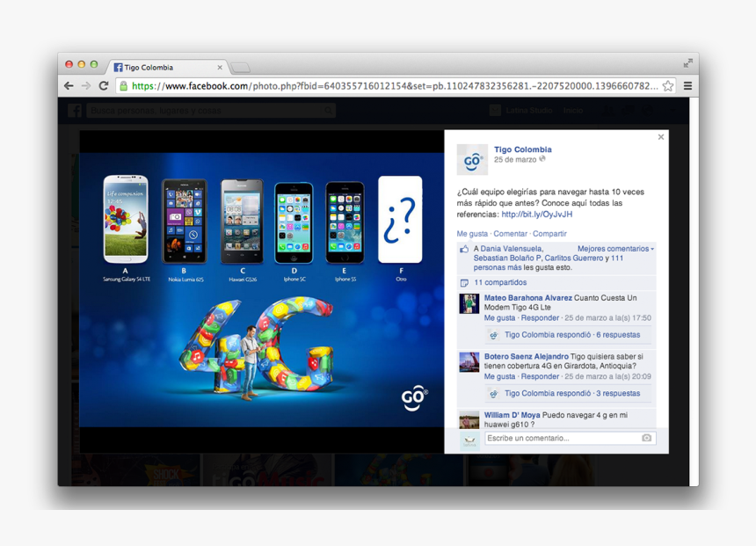Click the globe privacy icon beside date

[x=542, y=158]
